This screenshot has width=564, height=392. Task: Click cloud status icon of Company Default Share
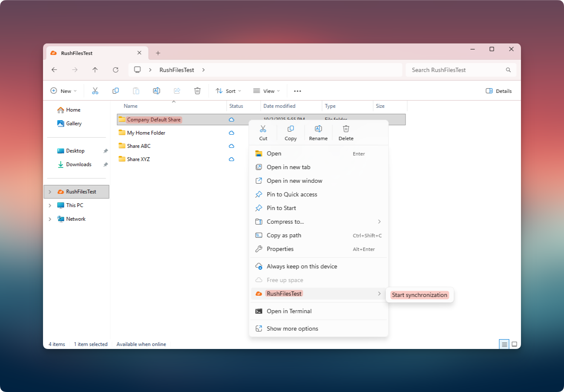click(x=231, y=120)
